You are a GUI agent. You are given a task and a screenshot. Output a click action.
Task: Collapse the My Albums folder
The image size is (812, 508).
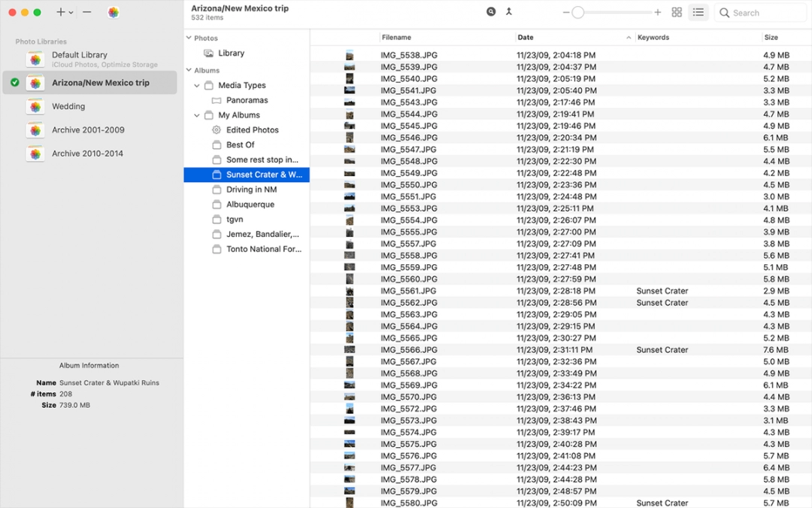pos(197,115)
